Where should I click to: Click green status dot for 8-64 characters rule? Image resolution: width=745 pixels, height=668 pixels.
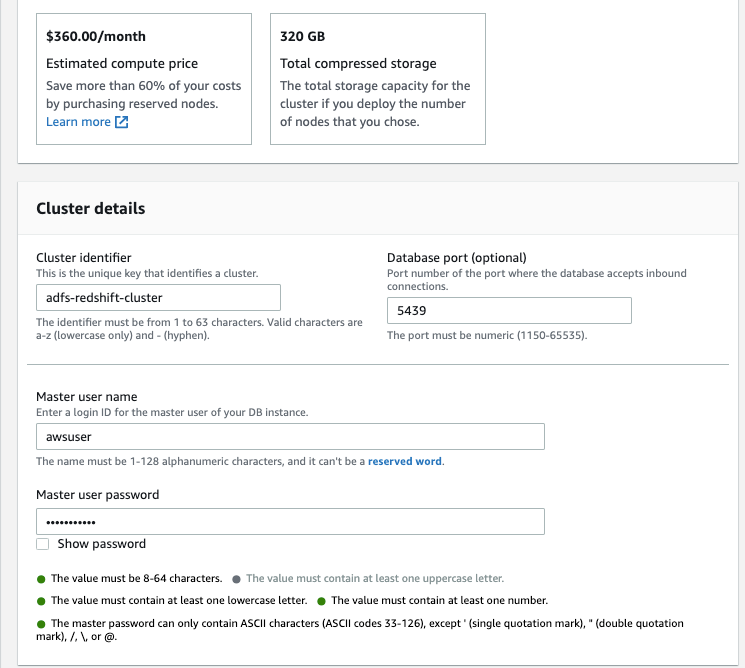tap(41, 579)
